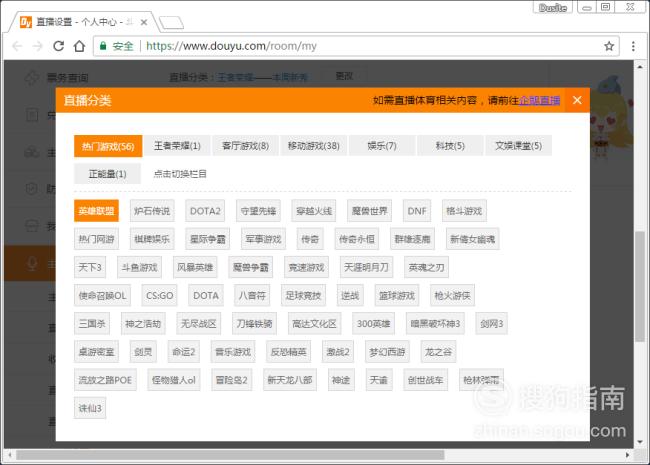Choose the 格斗游戏 category

tap(464, 211)
